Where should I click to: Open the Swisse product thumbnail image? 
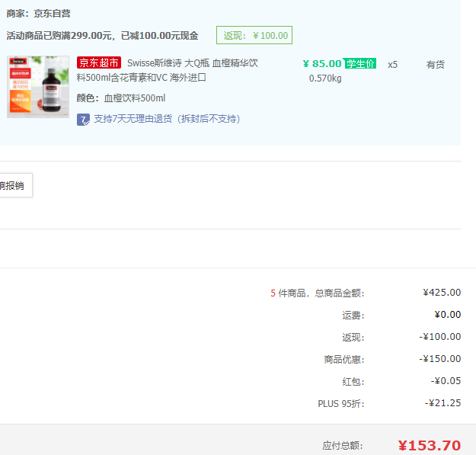[38, 87]
